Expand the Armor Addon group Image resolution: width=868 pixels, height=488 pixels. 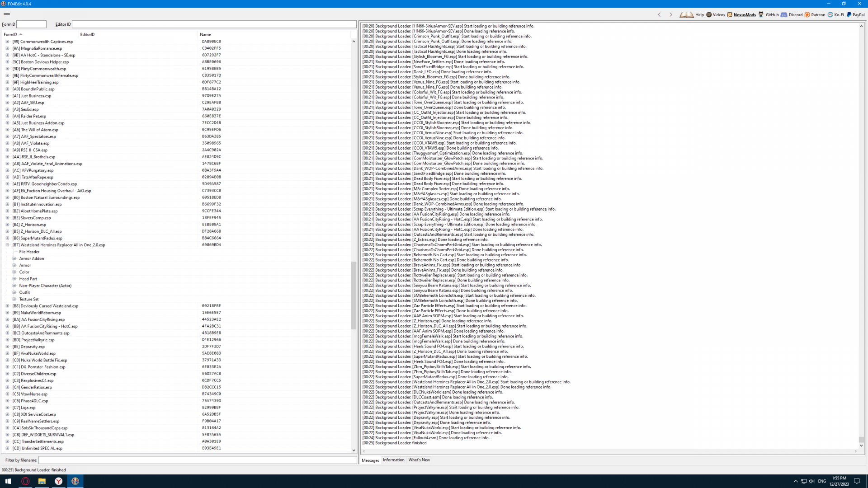pos(14,258)
